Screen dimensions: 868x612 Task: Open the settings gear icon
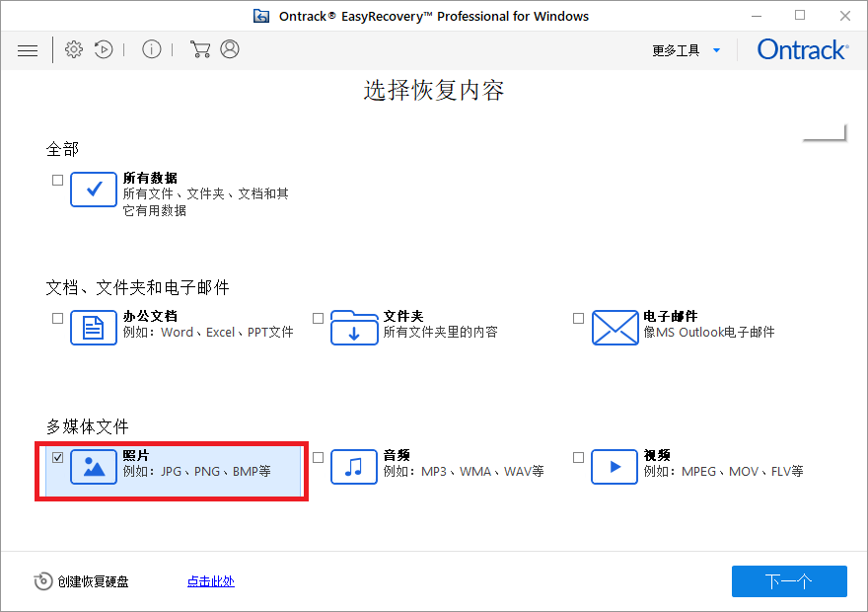73,49
